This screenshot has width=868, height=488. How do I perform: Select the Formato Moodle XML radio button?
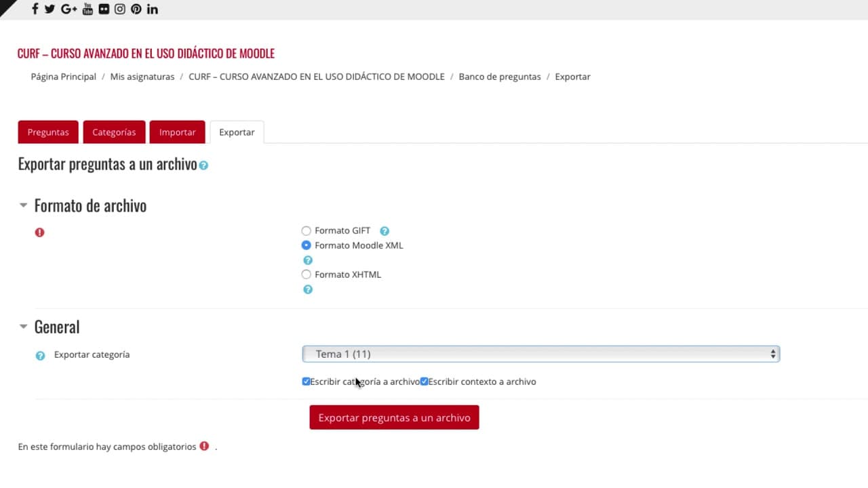(307, 245)
